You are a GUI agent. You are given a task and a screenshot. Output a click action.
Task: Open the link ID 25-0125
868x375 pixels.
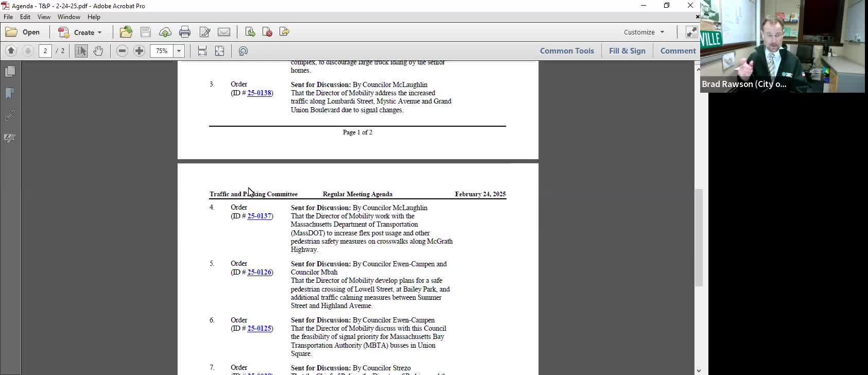(259, 329)
